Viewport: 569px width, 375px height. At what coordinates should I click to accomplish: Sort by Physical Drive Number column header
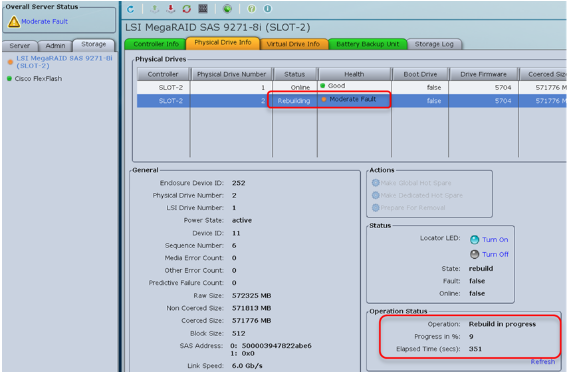pos(232,74)
